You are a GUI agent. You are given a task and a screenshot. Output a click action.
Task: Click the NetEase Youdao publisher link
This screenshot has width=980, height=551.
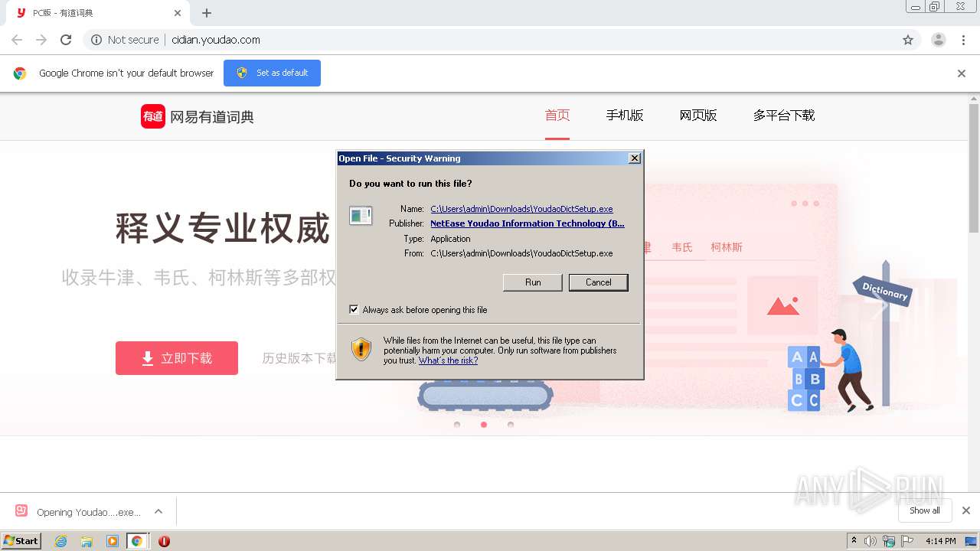point(528,223)
